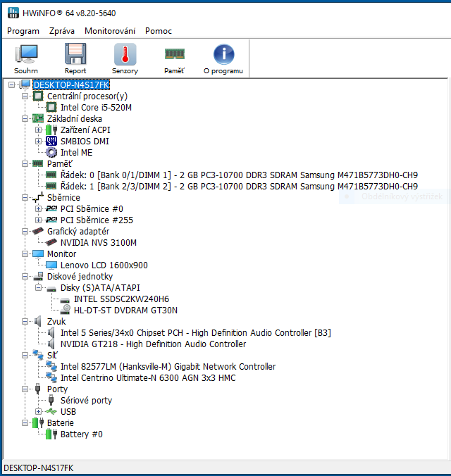Click the USB icon in the Porty section
Image resolution: width=451 pixels, height=476 pixels.
coord(51,412)
